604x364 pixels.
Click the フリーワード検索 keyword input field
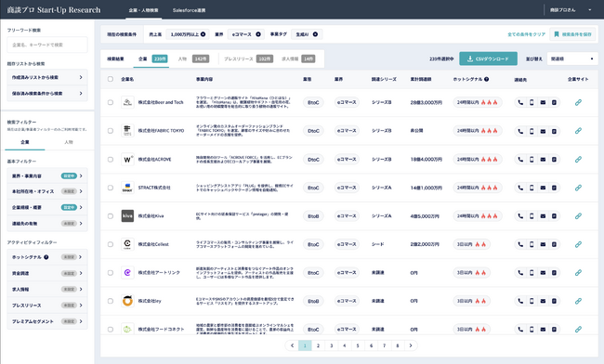47,45
